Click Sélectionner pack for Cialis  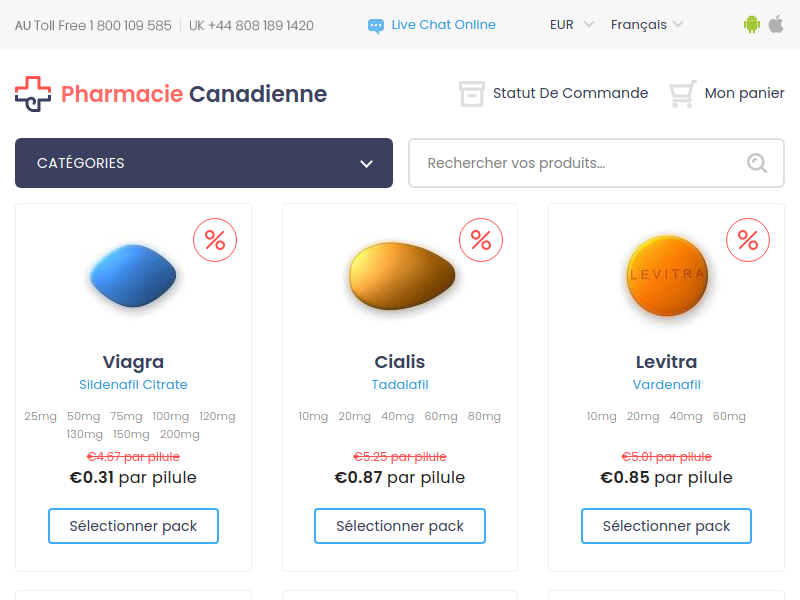(x=399, y=526)
